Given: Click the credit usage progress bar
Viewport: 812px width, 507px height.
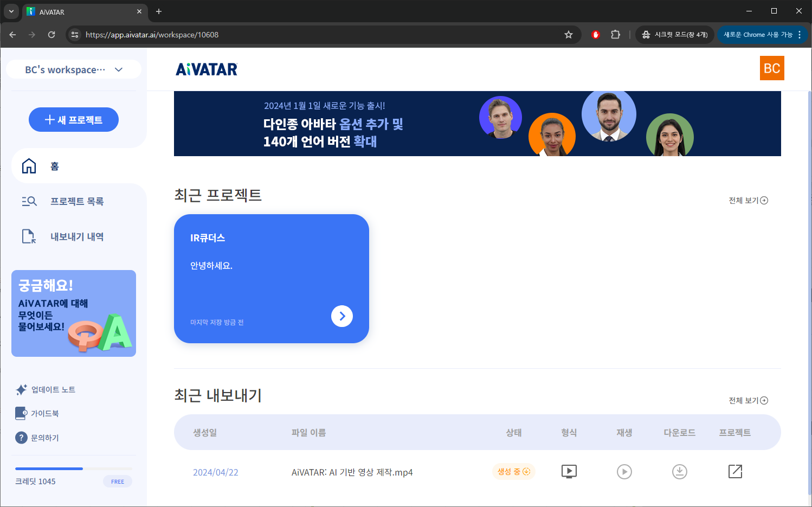Looking at the screenshot, I should point(74,469).
